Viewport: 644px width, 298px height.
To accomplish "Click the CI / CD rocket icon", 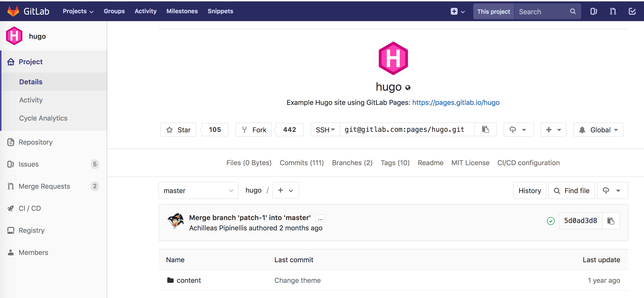I will 11,208.
